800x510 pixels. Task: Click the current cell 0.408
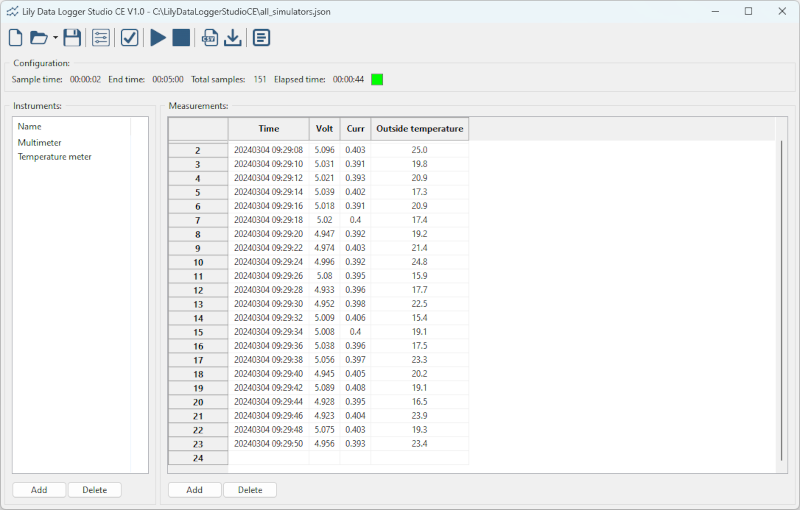[356, 388]
